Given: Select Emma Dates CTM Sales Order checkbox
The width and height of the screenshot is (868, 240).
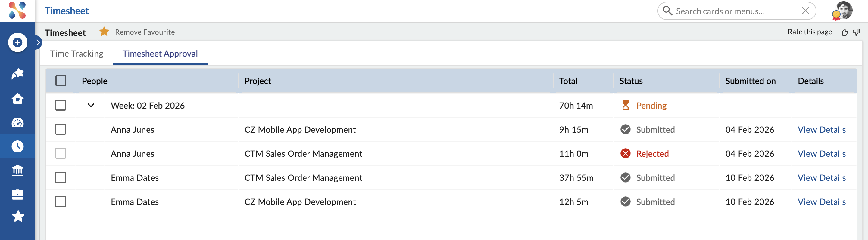Looking at the screenshot, I should click(61, 177).
